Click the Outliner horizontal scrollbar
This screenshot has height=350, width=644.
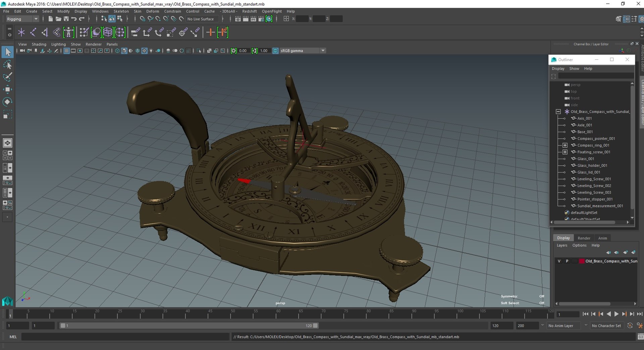point(585,222)
